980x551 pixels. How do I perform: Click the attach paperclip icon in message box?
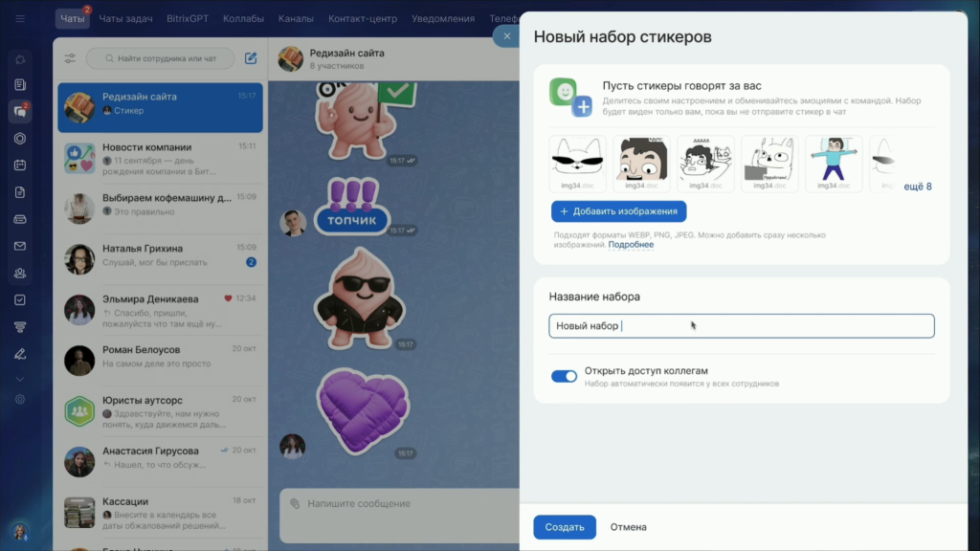pyautogui.click(x=295, y=503)
